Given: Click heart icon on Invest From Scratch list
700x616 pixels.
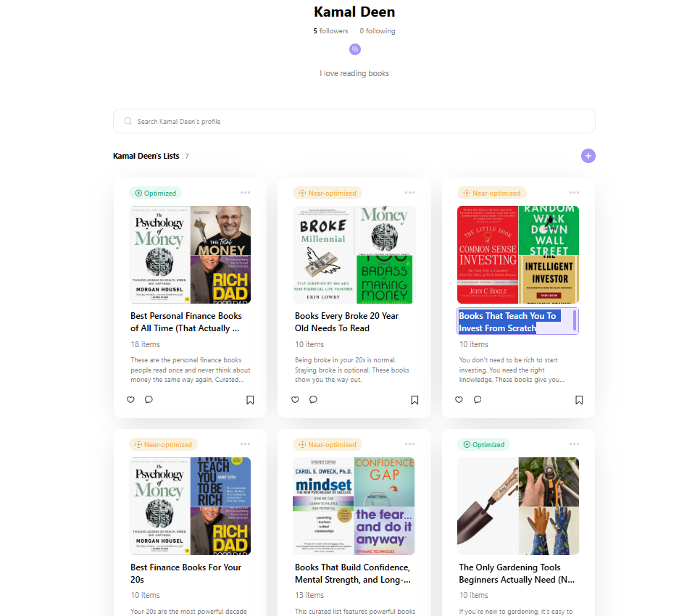Looking at the screenshot, I should pyautogui.click(x=459, y=399).
